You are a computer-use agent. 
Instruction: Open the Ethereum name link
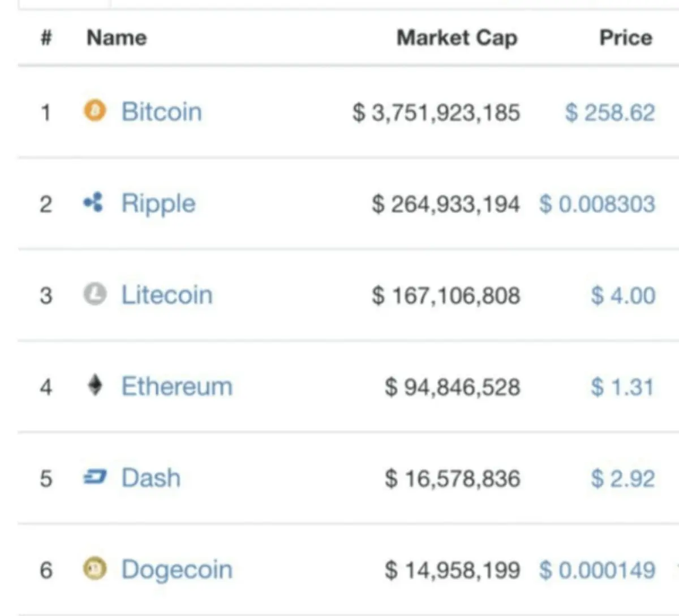[x=177, y=387]
